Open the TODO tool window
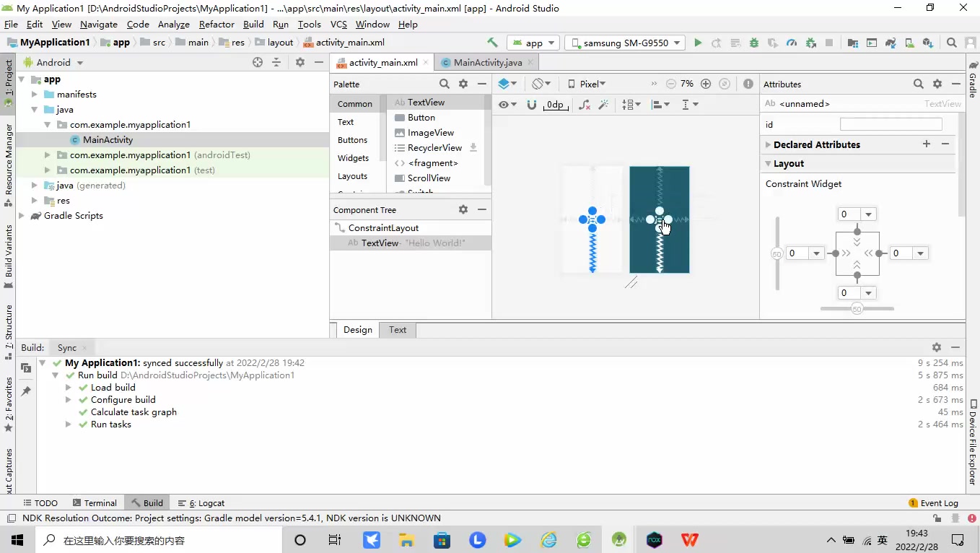Viewport: 980px width, 553px height. [40, 503]
